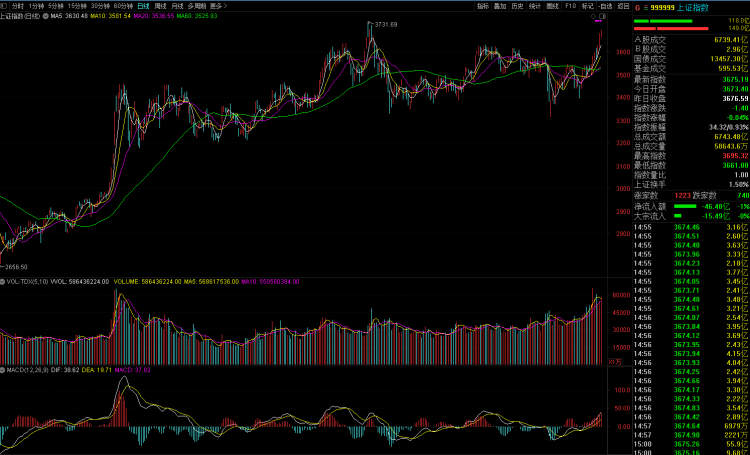The height and width of the screenshot is (455, 750).
Task: Click the 上证指数 name in the quote panel
Action: click(x=693, y=8)
